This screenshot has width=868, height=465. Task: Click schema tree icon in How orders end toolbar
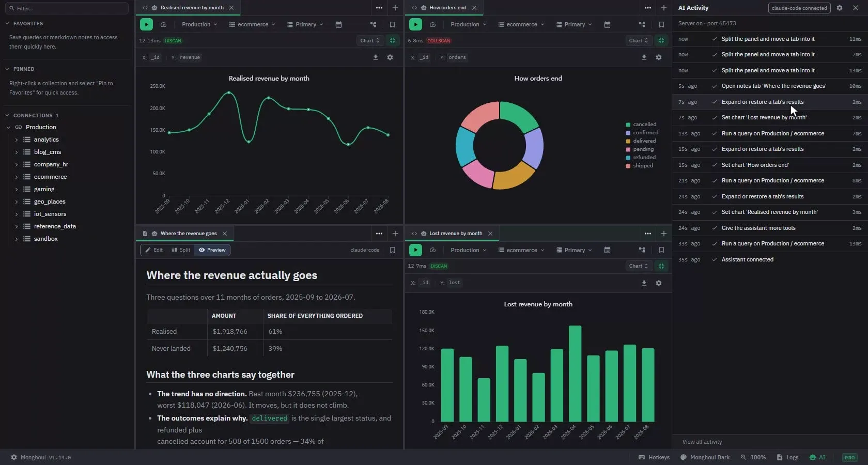(x=642, y=24)
